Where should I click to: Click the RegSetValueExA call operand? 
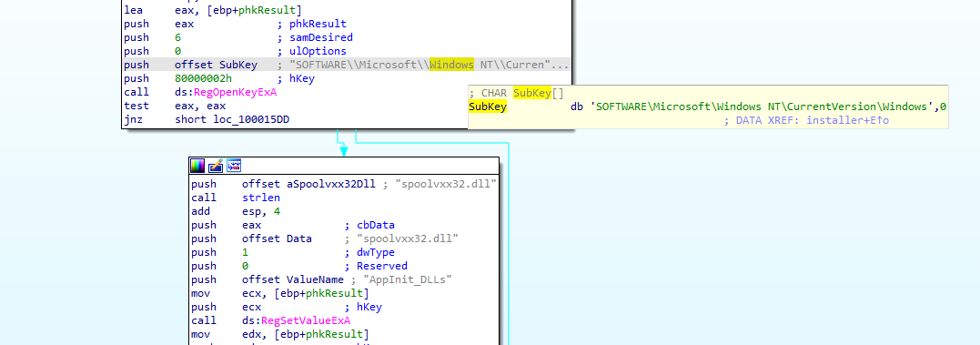tap(297, 320)
